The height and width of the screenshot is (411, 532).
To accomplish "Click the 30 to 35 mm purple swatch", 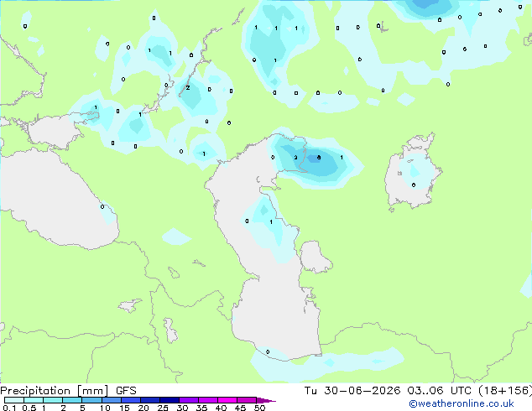I will pyautogui.click(x=189, y=400).
